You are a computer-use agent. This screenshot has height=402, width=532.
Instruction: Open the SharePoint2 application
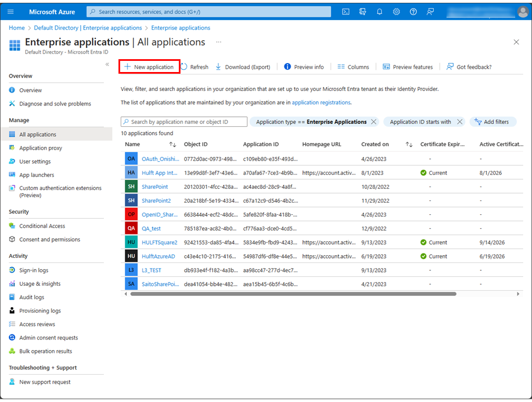pos(156,200)
